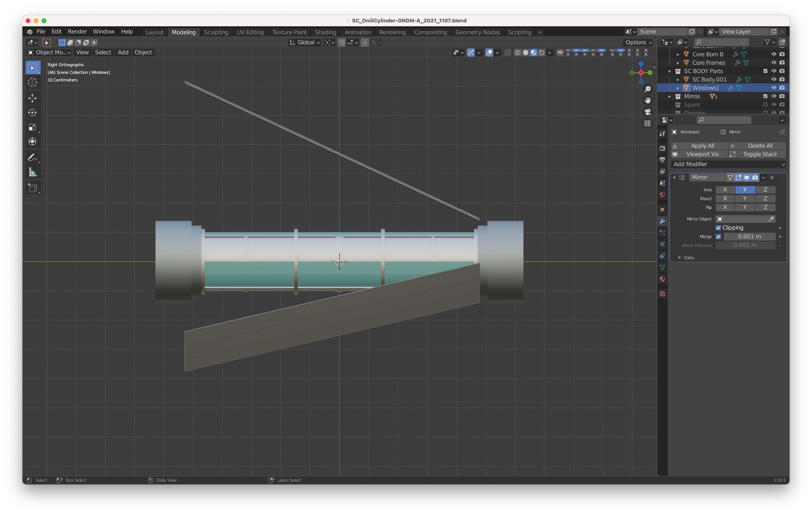Open the Add Modifier dropdown
Image resolution: width=812 pixels, height=514 pixels.
click(x=728, y=164)
